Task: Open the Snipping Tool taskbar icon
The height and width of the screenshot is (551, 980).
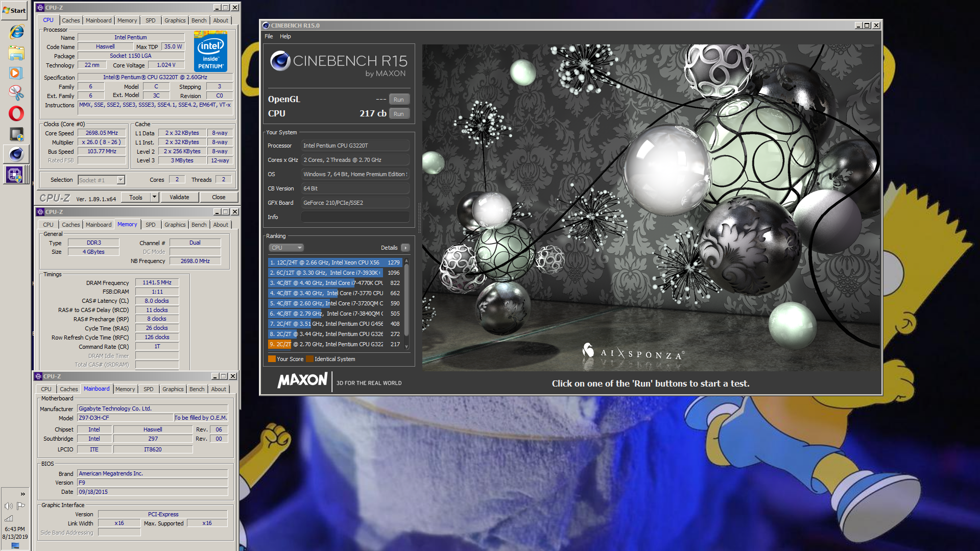Action: point(16,93)
